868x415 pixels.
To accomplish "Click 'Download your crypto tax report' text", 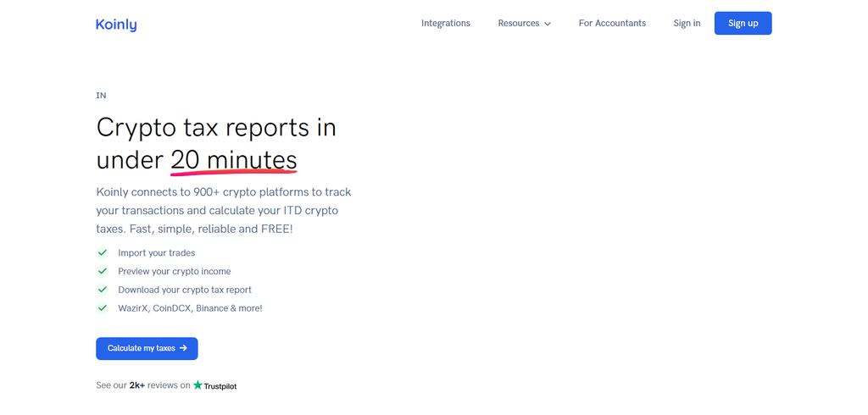I will coord(185,290).
